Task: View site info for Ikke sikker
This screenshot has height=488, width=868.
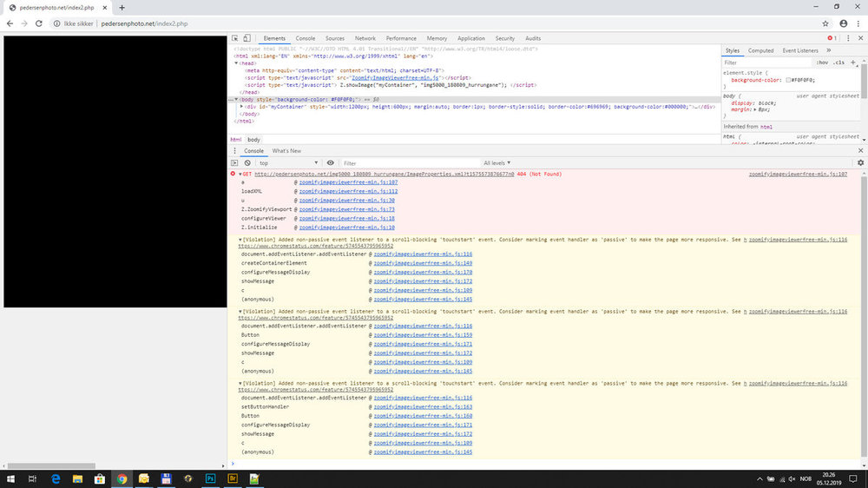Action: click(73, 23)
